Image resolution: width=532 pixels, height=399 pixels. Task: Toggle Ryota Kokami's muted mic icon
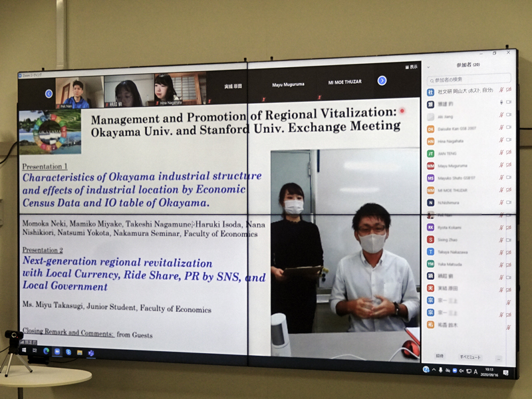pos(501,227)
